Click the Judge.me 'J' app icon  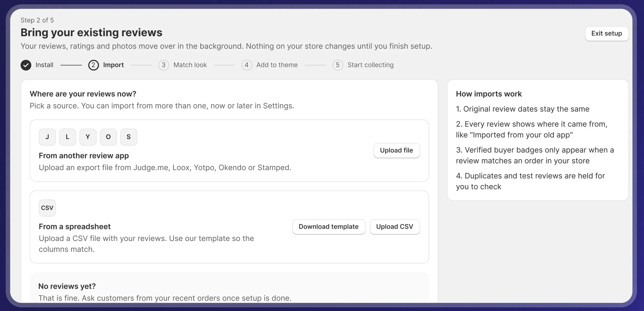pos(47,137)
